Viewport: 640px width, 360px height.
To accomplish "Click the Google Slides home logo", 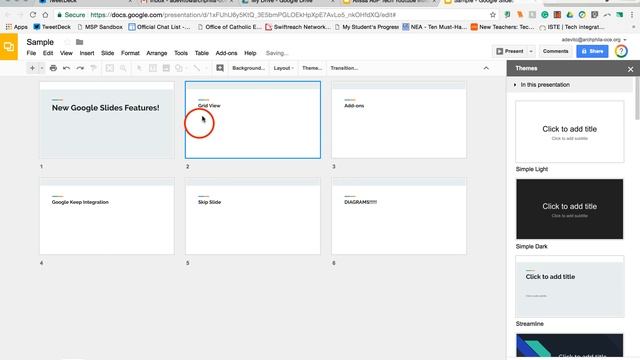I will 9,47.
